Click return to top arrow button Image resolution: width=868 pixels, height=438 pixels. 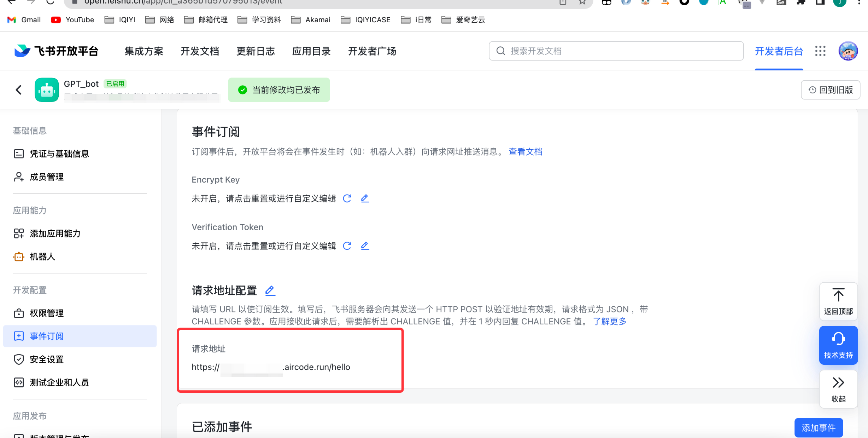click(838, 301)
